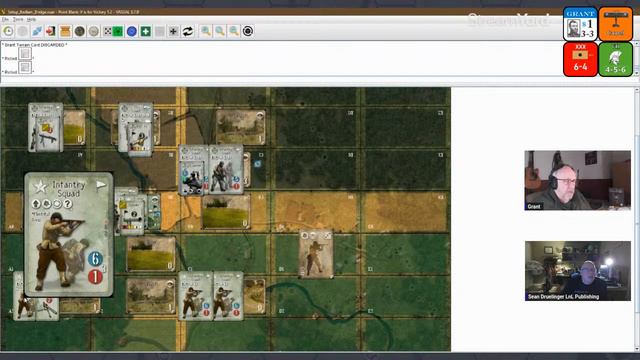Select the green 4-5-6 helmet counter
This screenshot has width=640, height=360.
[616, 59]
